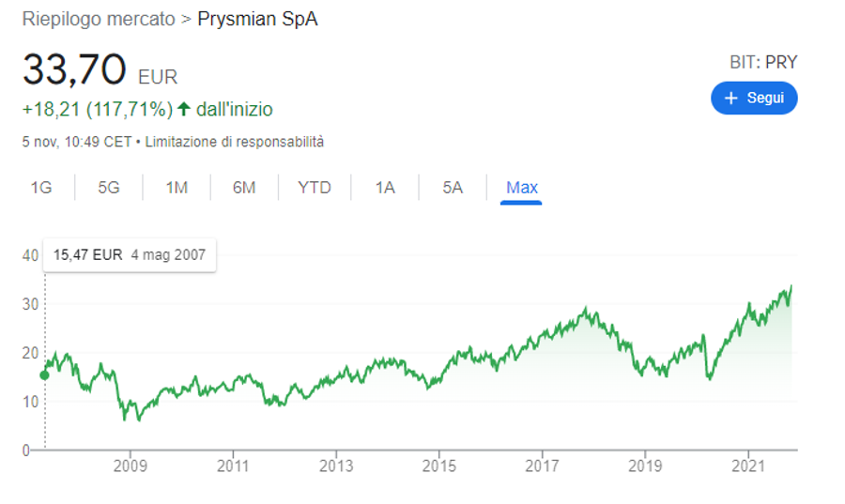Click the 2019 x-axis label
This screenshot has height=504, width=845.
pos(645,466)
